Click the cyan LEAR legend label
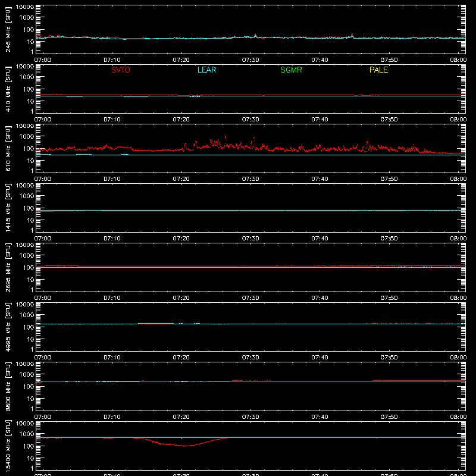476x476 pixels. (x=206, y=70)
